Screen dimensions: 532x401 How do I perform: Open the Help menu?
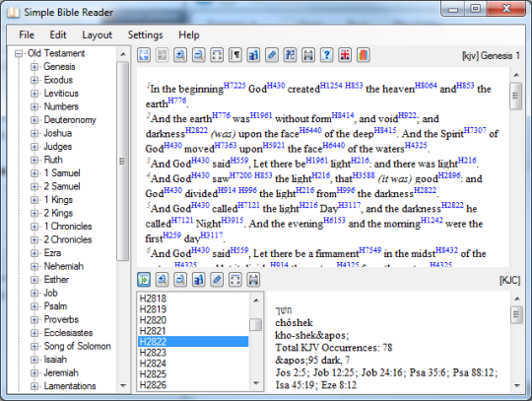189,34
